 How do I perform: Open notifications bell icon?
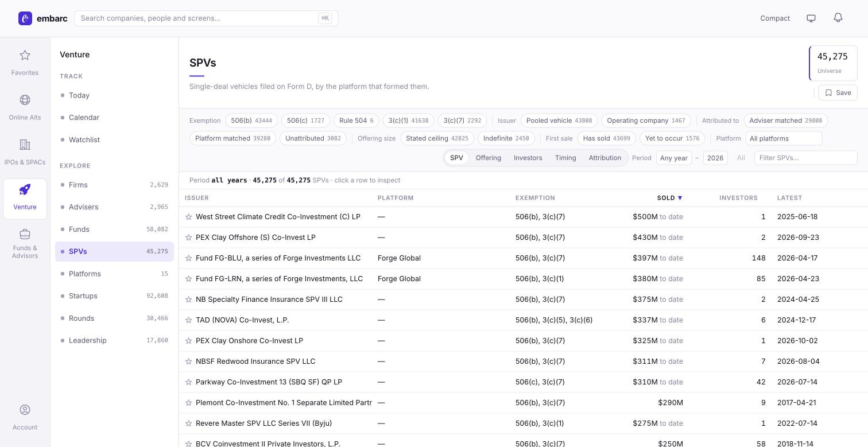(x=838, y=18)
